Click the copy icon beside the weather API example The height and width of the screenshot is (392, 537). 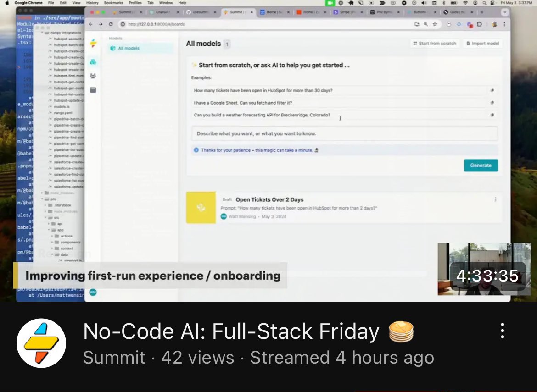[492, 115]
